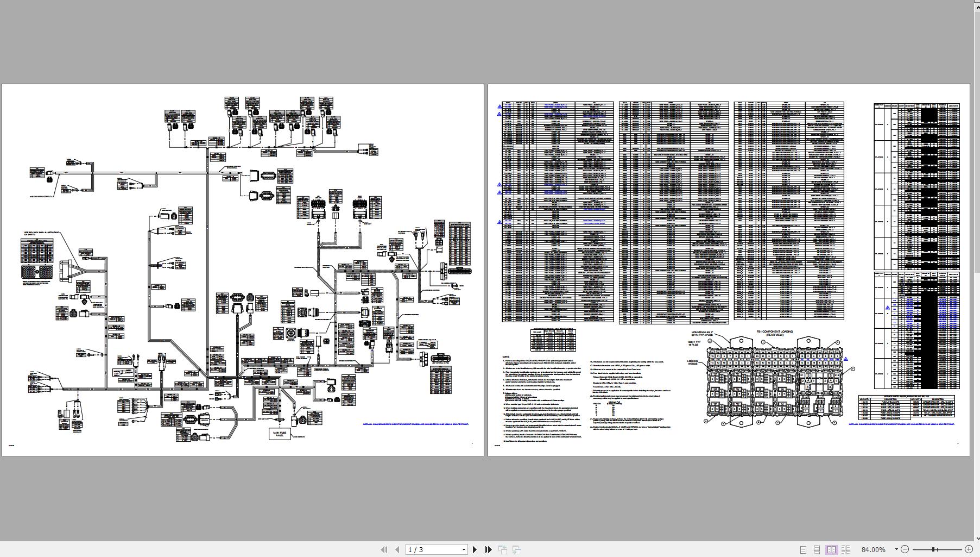Click the previous view icon
Screen dimensions: 980x557
(503, 549)
